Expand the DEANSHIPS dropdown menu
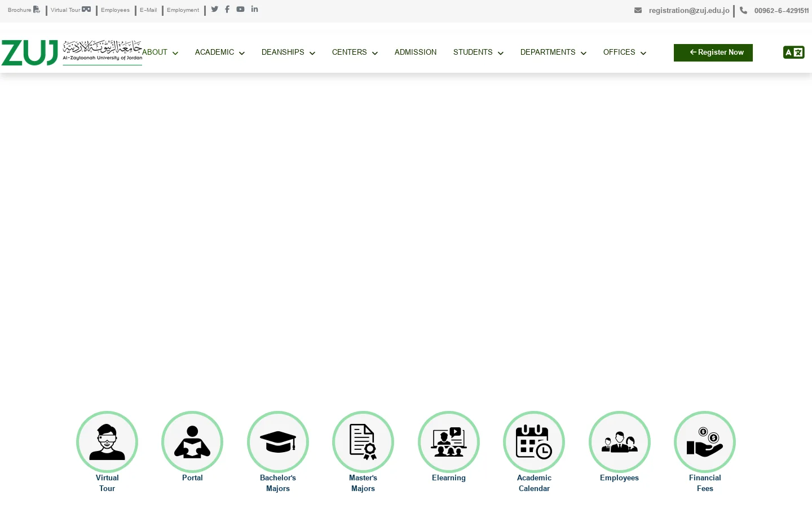Image resolution: width=812 pixels, height=508 pixels. (288, 52)
